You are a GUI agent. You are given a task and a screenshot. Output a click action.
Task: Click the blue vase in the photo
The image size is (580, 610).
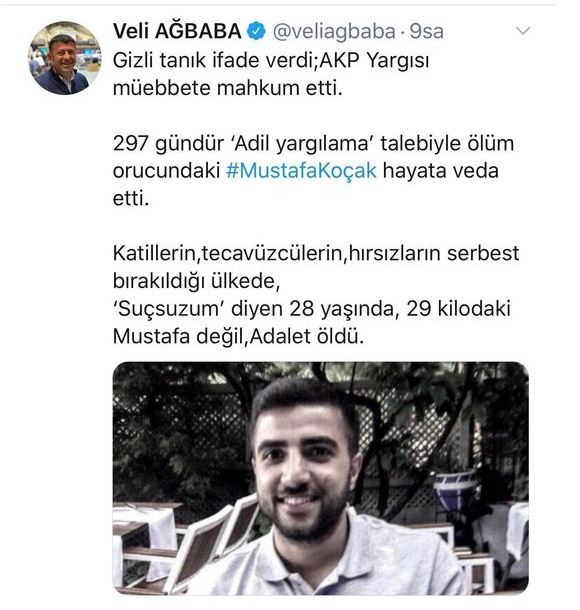454,491
